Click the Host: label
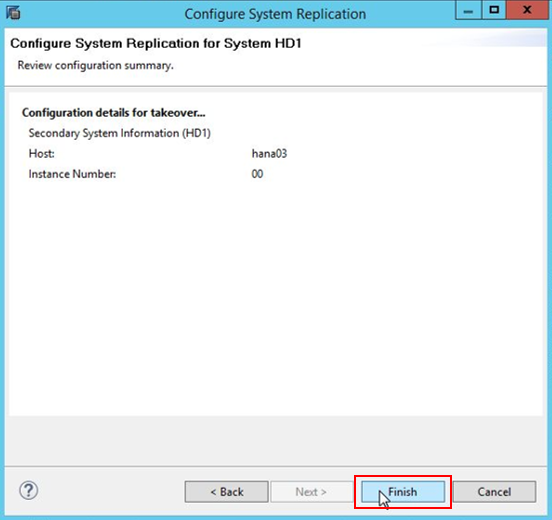The width and height of the screenshot is (552, 520). click(x=42, y=154)
